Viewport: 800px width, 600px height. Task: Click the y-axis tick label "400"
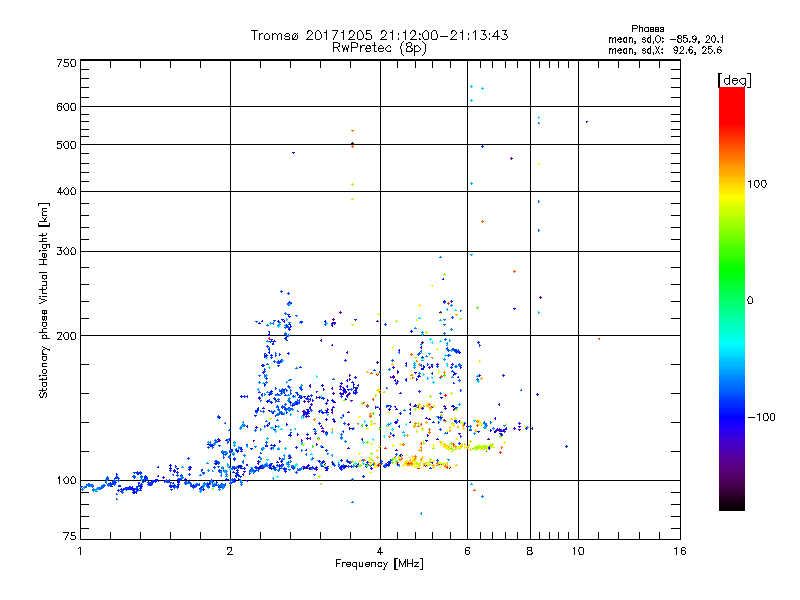pyautogui.click(x=66, y=191)
